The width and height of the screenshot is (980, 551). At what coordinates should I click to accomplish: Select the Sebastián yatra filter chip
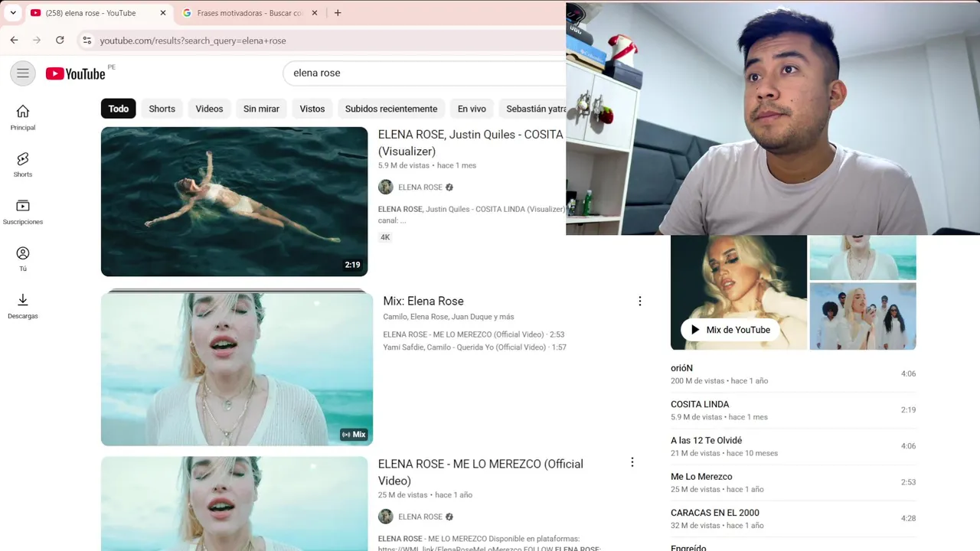pyautogui.click(x=532, y=109)
